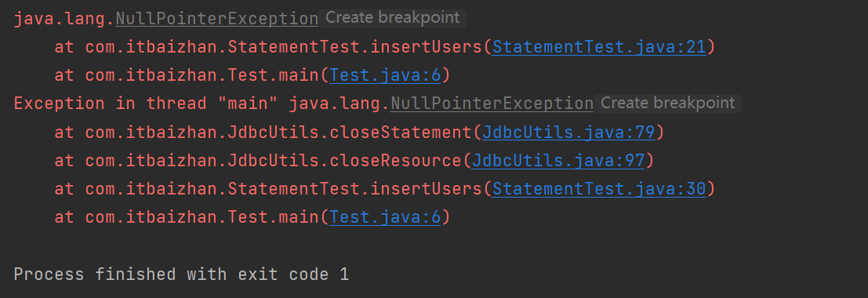
Task: Open the JdbcUtils.java:97 source link
Action: (x=558, y=161)
